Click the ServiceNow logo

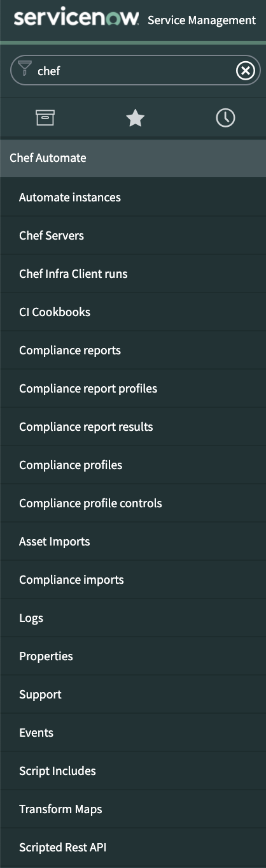pyautogui.click(x=76, y=18)
